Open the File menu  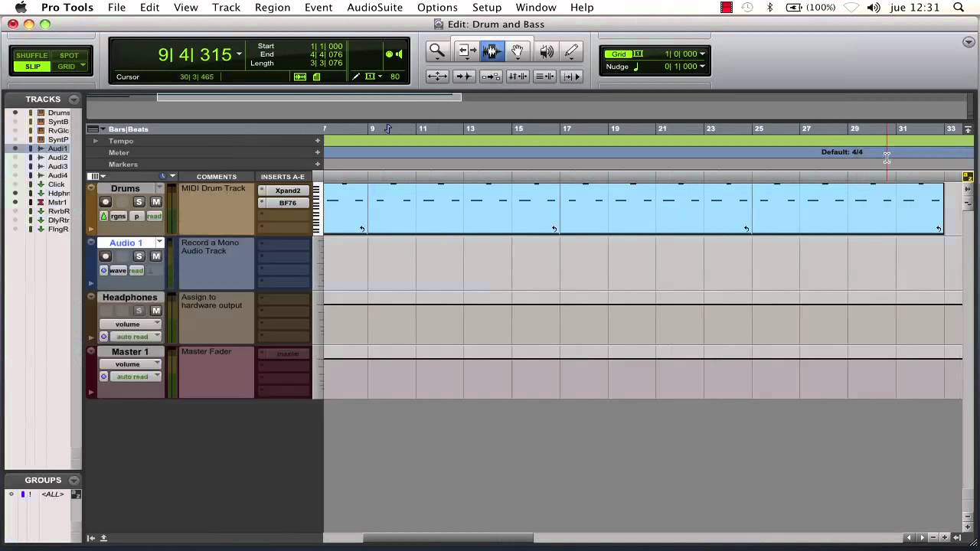click(116, 8)
